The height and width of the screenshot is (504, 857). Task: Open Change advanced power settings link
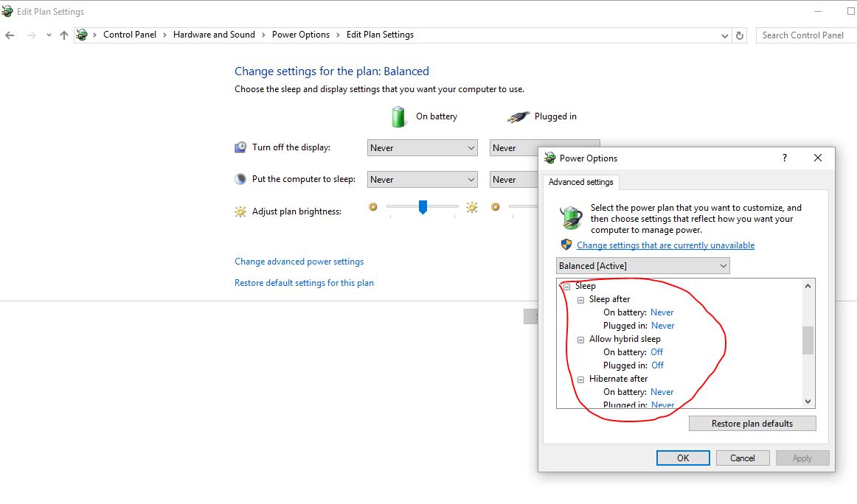click(299, 261)
